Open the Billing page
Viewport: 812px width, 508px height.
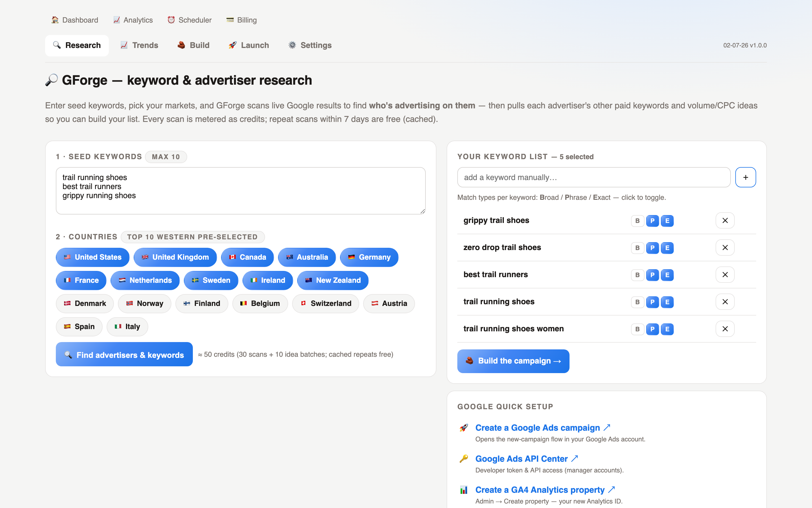coord(242,20)
